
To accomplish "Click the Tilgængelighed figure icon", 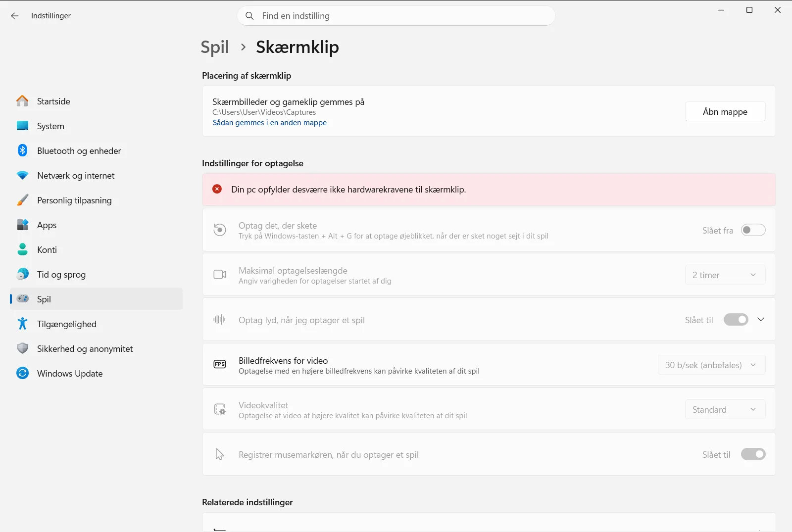I will coord(22,324).
